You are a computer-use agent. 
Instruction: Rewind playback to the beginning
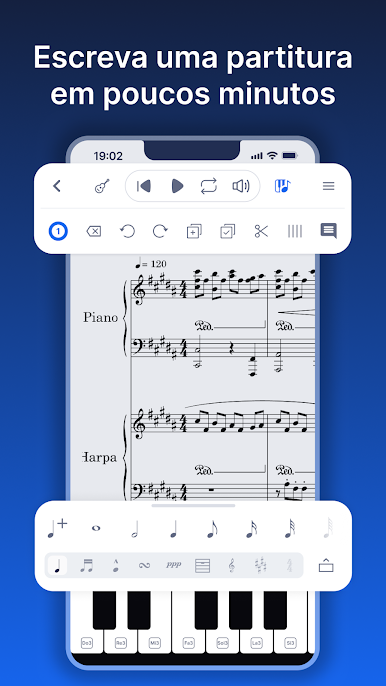[144, 186]
